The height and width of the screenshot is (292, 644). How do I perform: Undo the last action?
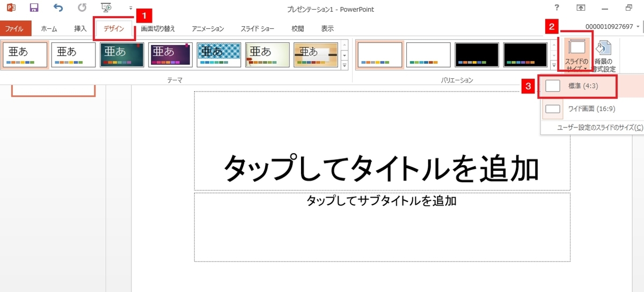pyautogui.click(x=58, y=8)
